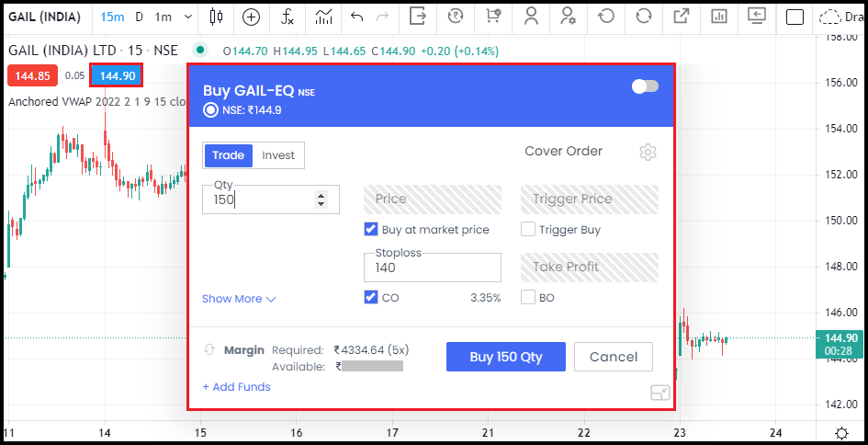Redo the last chart action
Screen dimensions: 868x445
click(x=382, y=17)
